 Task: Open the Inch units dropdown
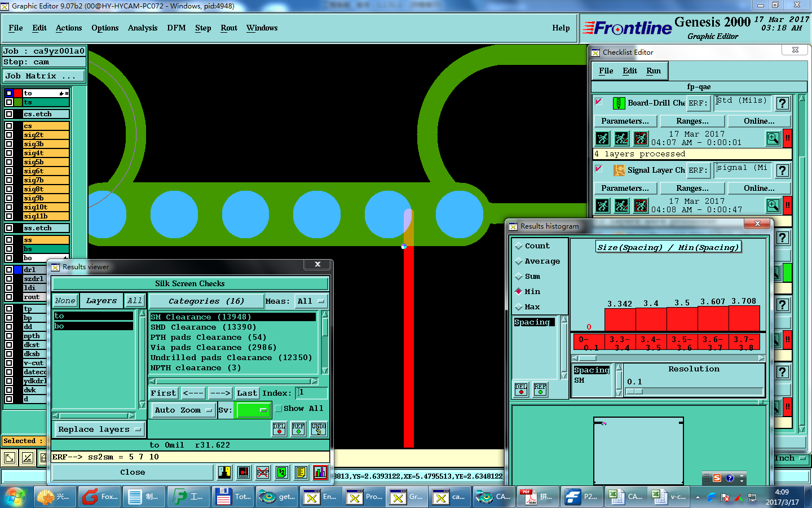[x=790, y=458]
